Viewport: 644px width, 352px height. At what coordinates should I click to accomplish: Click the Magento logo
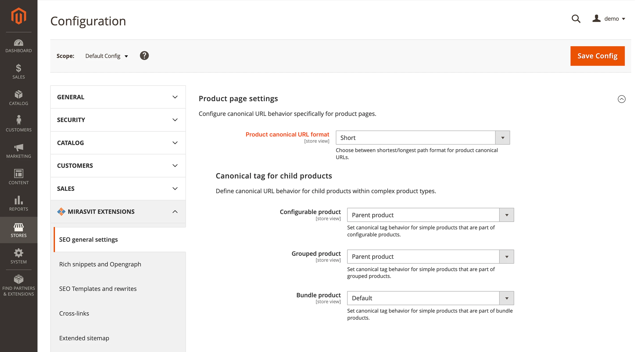coord(19,15)
